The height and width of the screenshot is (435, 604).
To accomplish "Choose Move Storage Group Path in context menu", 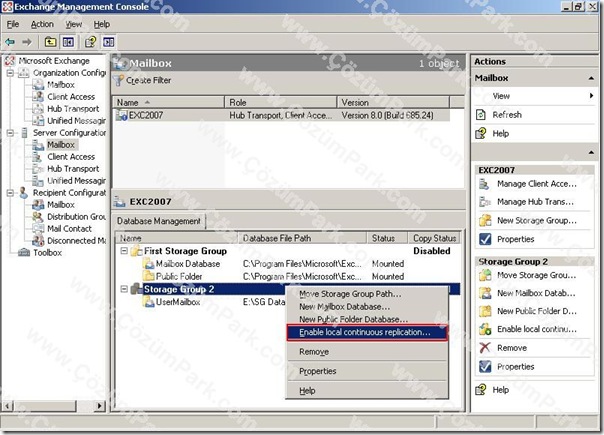I will (x=367, y=294).
